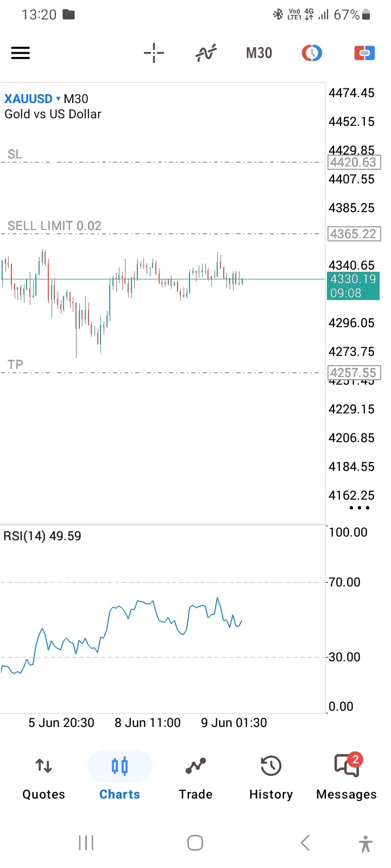This screenshot has width=391, height=868.
Task: Expand the XAUUSD symbol dropdown arrow
Action: [x=58, y=99]
